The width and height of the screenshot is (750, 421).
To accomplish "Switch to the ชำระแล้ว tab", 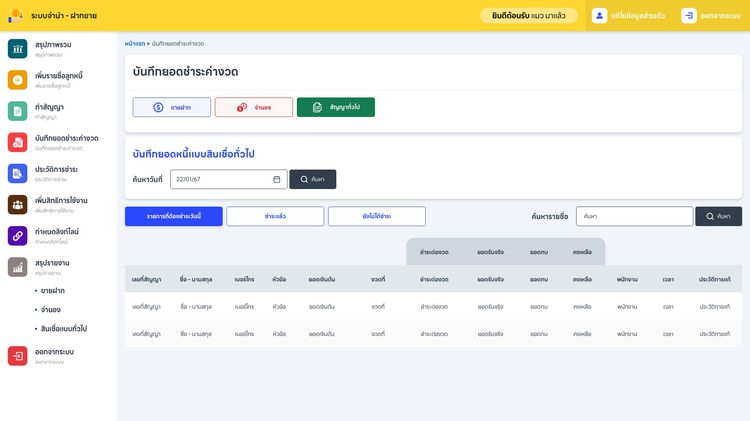I will point(275,216).
